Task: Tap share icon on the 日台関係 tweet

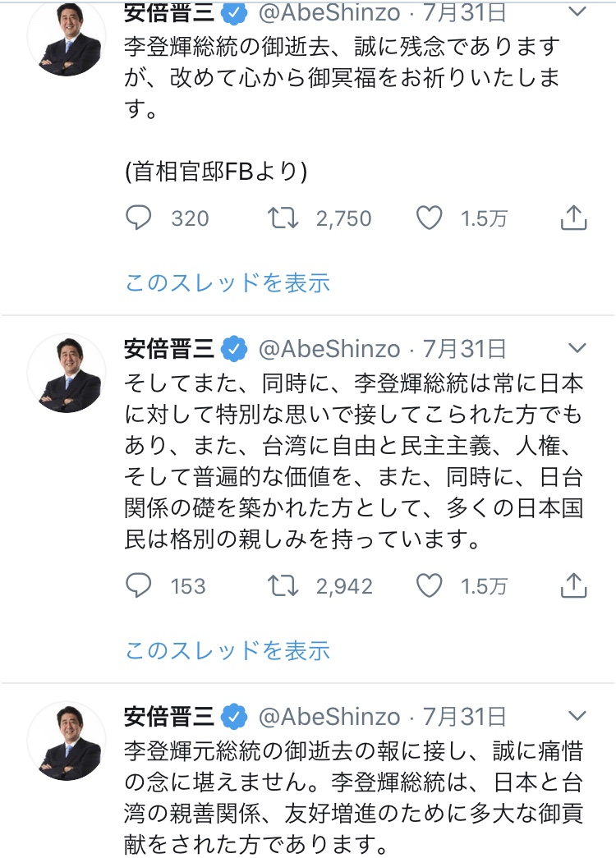Action: tap(572, 585)
